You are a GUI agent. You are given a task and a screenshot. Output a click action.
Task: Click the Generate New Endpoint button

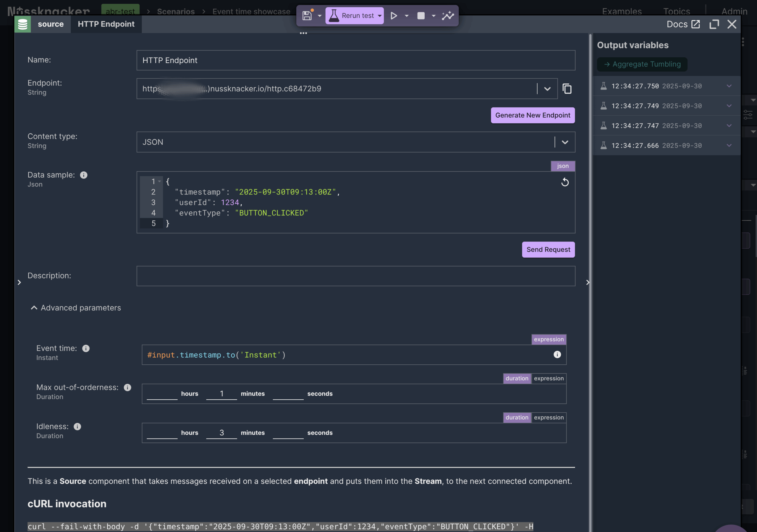(x=533, y=115)
